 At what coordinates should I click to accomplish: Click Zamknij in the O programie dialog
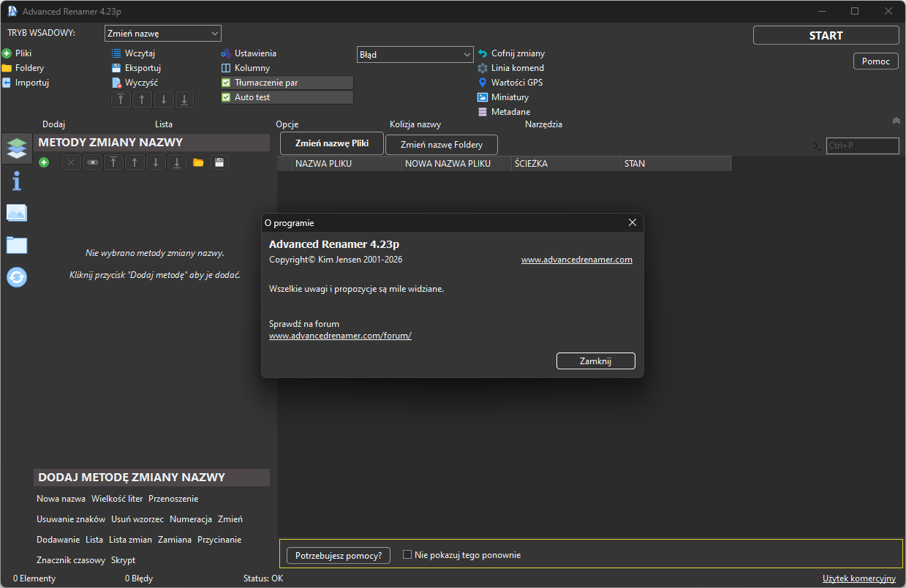[x=596, y=361]
